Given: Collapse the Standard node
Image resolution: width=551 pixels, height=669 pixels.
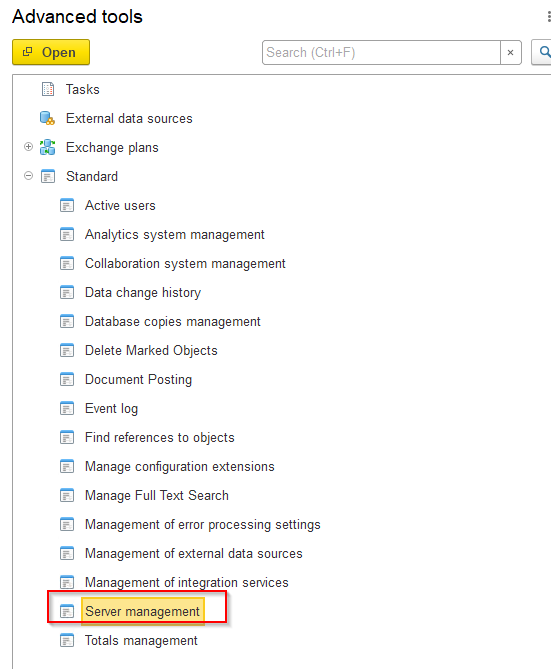Looking at the screenshot, I should coord(28,176).
